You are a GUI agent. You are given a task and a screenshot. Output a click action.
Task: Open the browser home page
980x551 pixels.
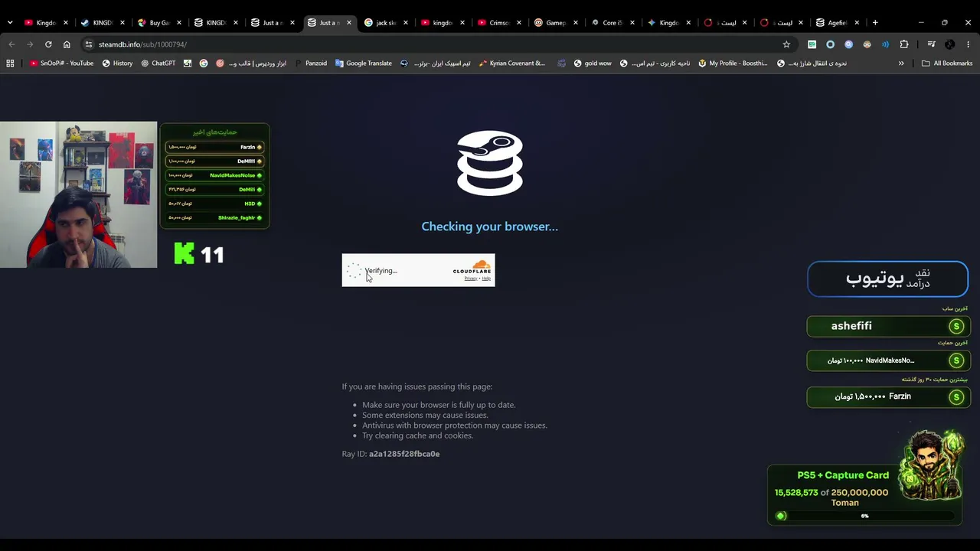[x=67, y=44]
